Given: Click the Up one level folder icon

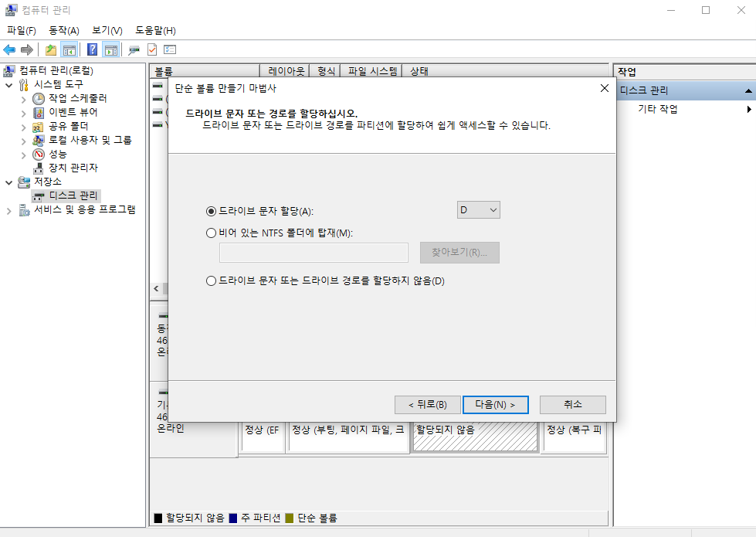Looking at the screenshot, I should (x=51, y=49).
